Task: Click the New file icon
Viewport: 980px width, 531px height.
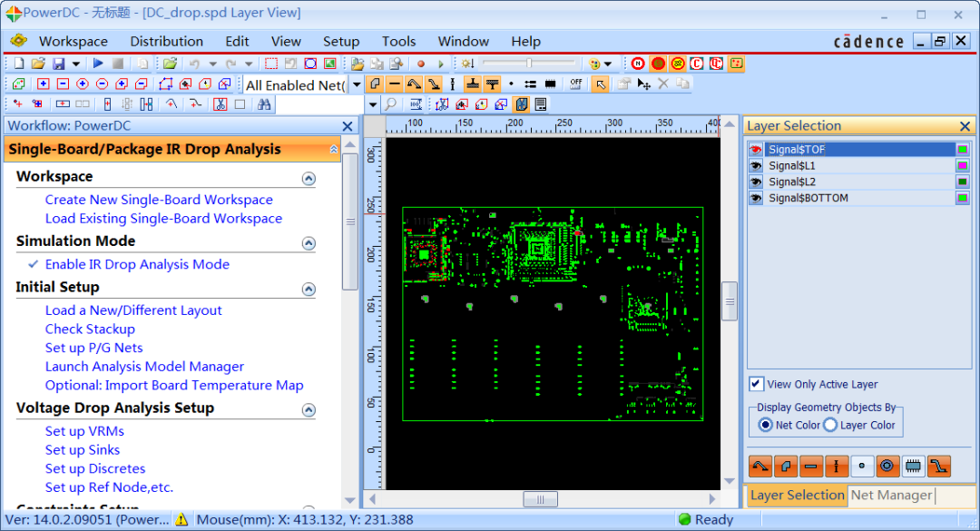Action: [19, 64]
